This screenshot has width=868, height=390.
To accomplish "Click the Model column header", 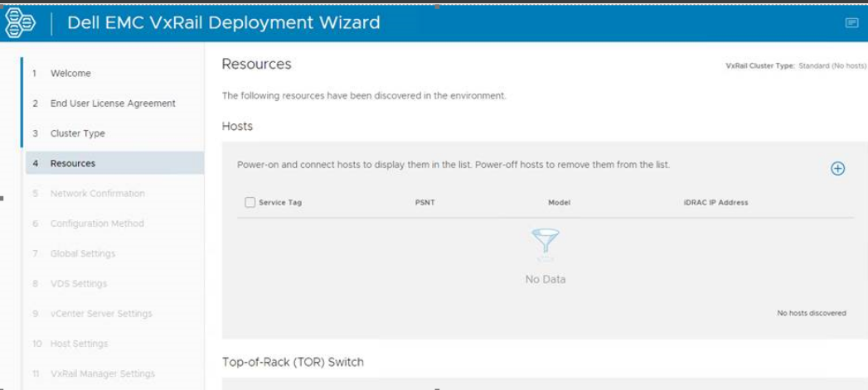I will tap(559, 203).
